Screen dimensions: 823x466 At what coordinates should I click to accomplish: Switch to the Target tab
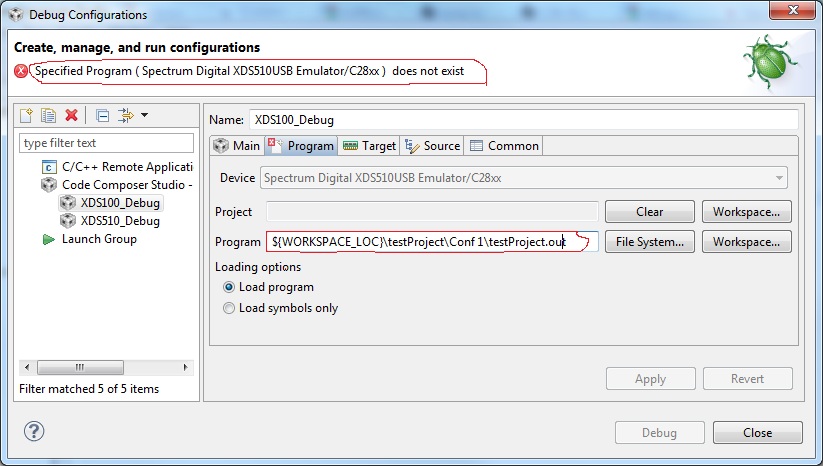tap(369, 145)
